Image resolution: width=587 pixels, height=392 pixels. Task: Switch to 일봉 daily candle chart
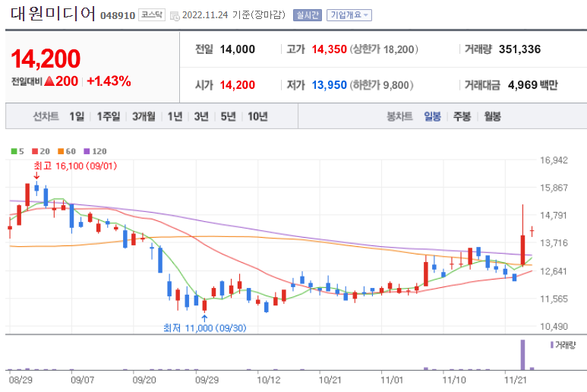click(x=432, y=116)
